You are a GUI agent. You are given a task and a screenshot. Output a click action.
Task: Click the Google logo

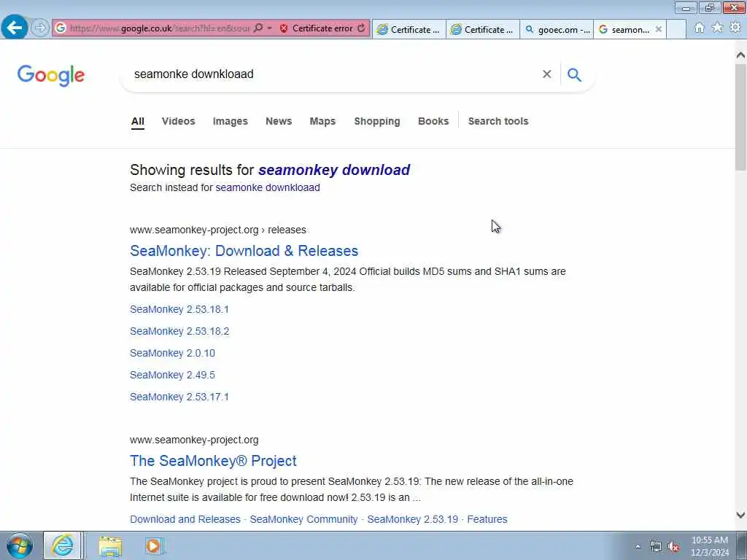[51, 75]
